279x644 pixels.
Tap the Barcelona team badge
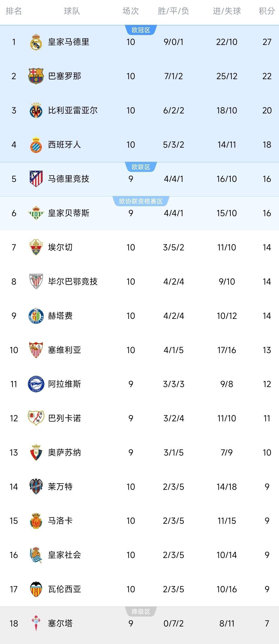(36, 76)
